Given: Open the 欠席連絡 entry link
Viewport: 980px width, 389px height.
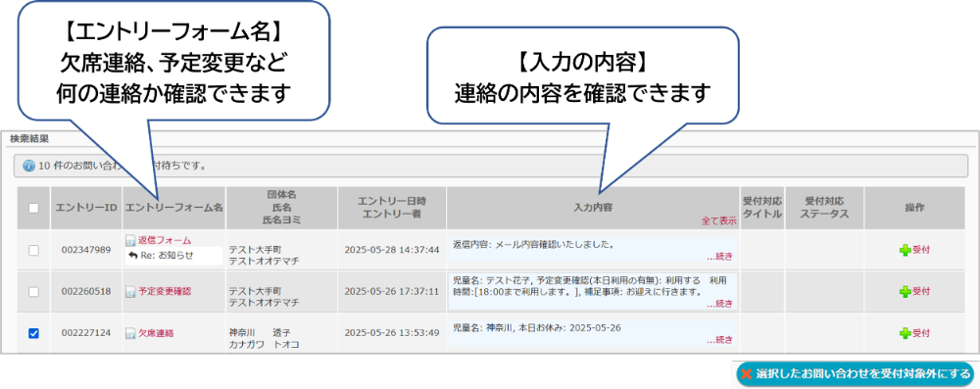Looking at the screenshot, I should [x=156, y=334].
